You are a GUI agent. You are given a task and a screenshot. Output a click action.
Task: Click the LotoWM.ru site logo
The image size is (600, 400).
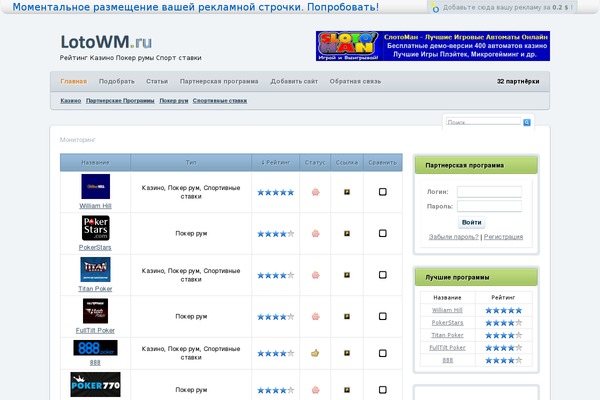click(x=106, y=42)
